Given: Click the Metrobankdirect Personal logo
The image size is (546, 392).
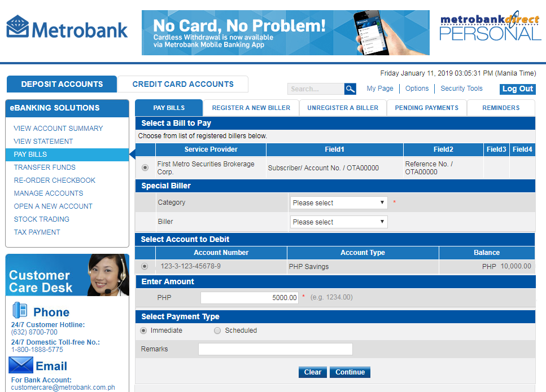Looking at the screenshot, I should (490, 26).
